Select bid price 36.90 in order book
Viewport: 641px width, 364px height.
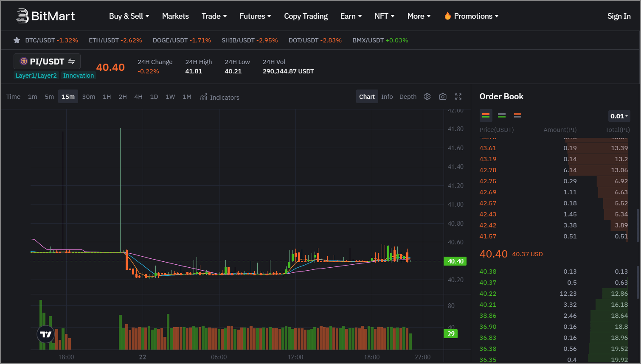[488, 327]
